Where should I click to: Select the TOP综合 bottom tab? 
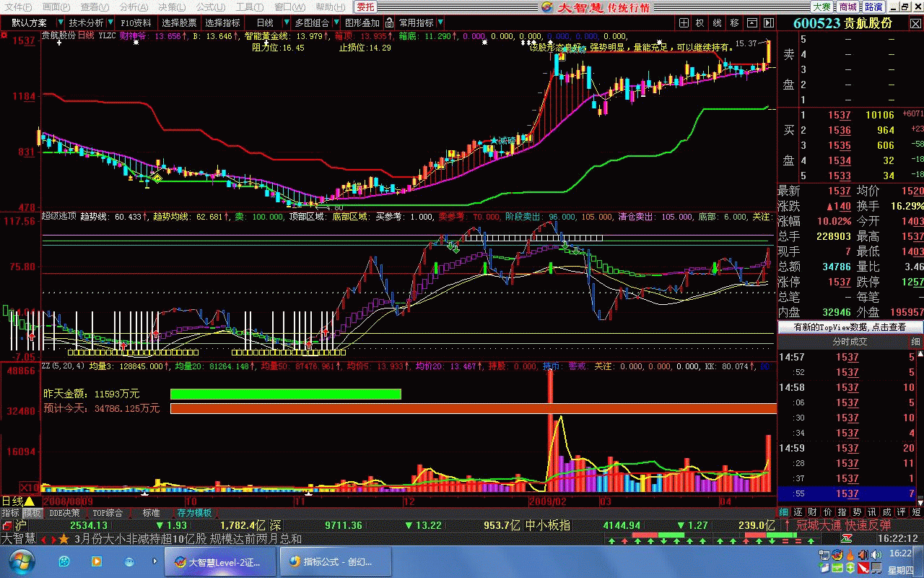click(108, 513)
